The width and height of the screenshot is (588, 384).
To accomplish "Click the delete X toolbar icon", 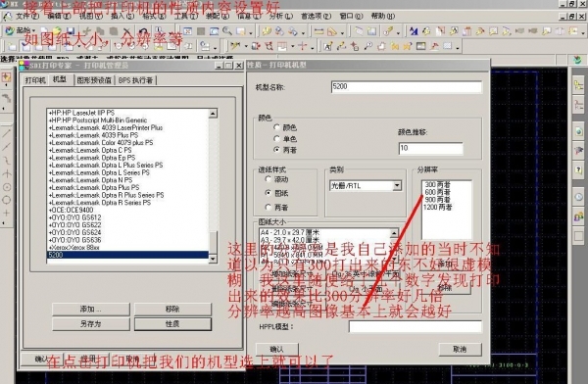I will coord(126,31).
